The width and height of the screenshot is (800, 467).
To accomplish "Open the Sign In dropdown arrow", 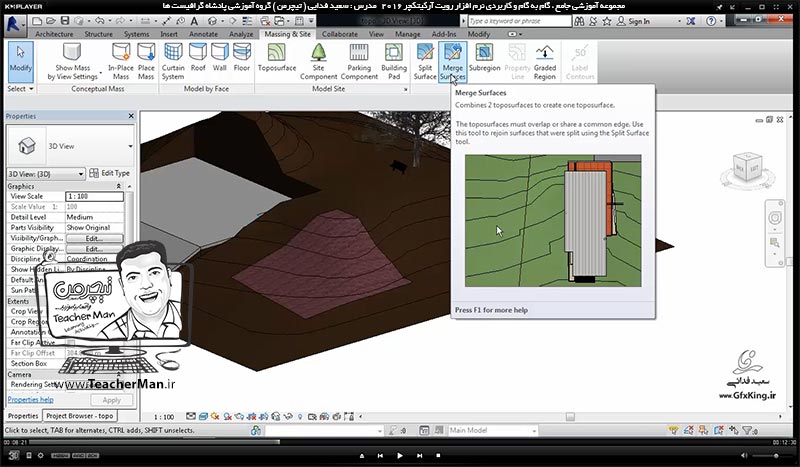I will (679, 21).
